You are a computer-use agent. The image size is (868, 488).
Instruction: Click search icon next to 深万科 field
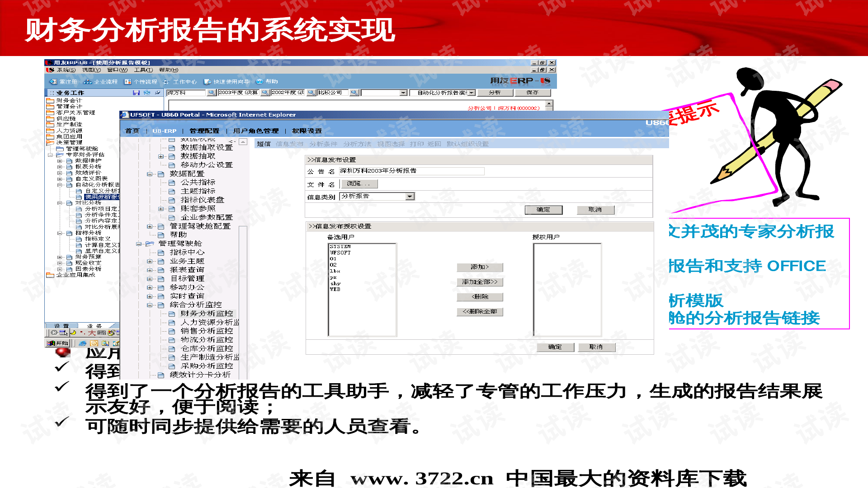pyautogui.click(x=212, y=93)
